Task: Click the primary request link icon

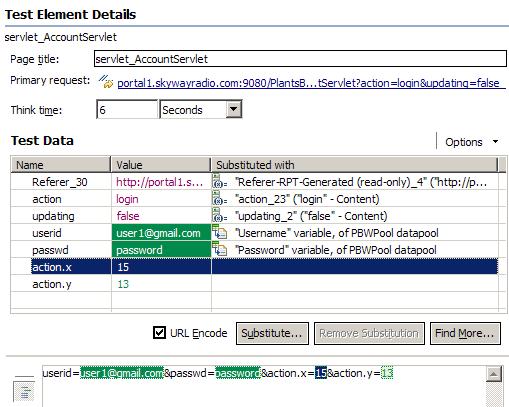Action: 106,81
